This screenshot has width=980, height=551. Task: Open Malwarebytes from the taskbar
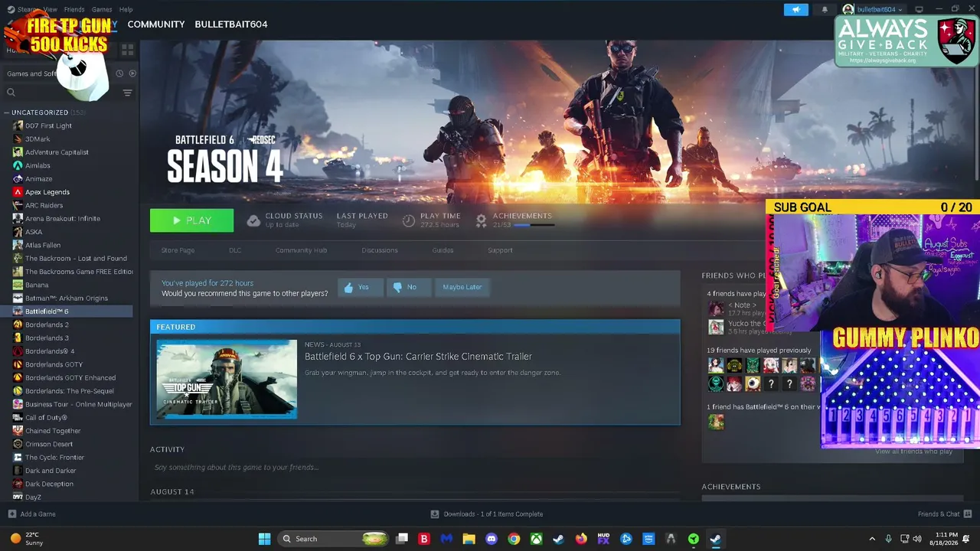pyautogui.click(x=446, y=539)
